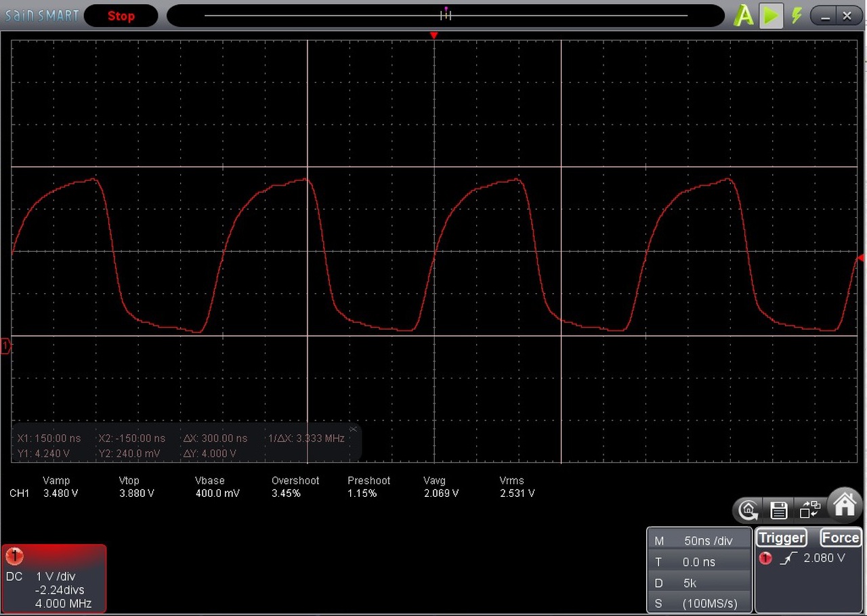Click the Force trigger button
Screen dimensions: 867x616
click(x=840, y=538)
